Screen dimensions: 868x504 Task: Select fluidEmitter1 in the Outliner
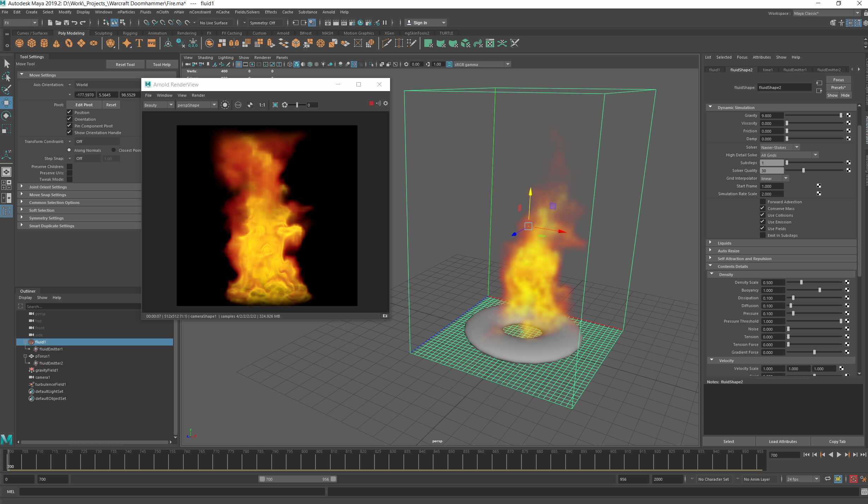pyautogui.click(x=51, y=349)
